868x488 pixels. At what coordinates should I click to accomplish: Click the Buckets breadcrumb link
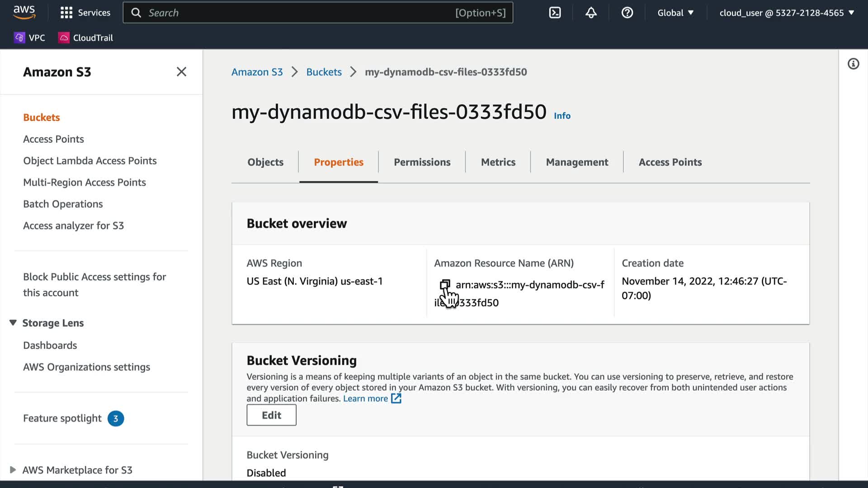tap(324, 72)
